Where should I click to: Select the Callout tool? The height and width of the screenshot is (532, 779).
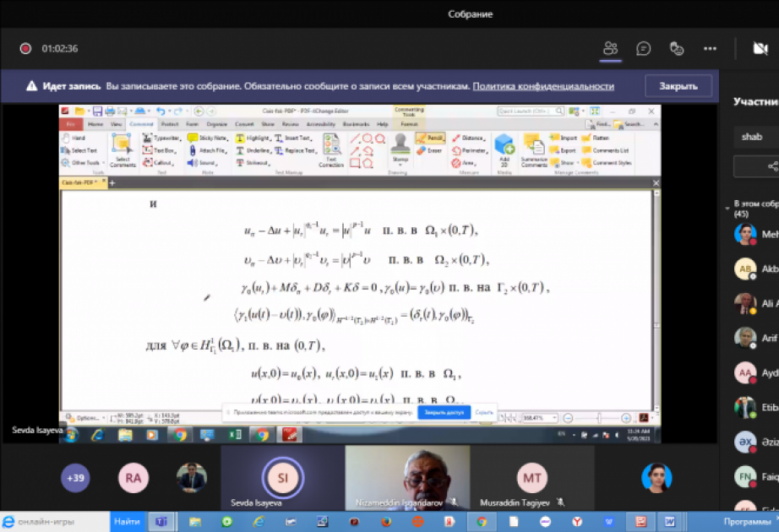click(157, 162)
